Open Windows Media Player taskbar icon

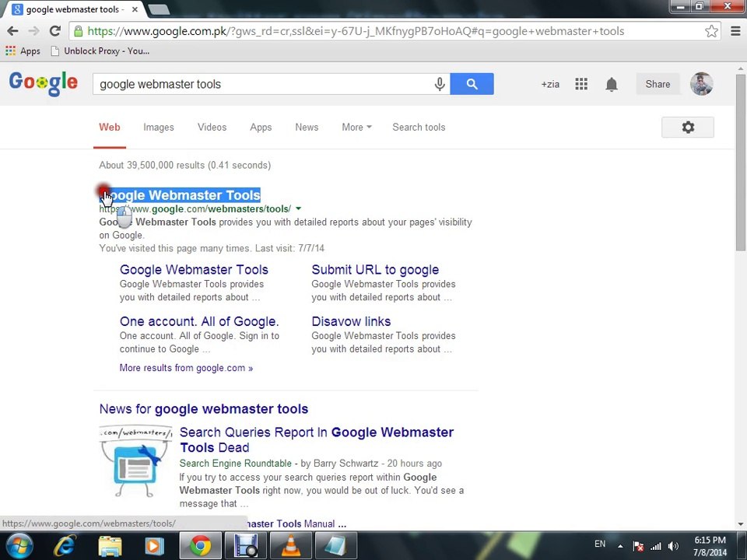(x=154, y=546)
